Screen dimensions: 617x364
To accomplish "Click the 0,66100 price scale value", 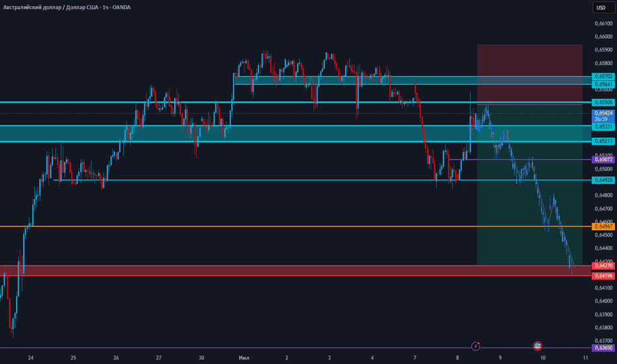I will [x=604, y=24].
